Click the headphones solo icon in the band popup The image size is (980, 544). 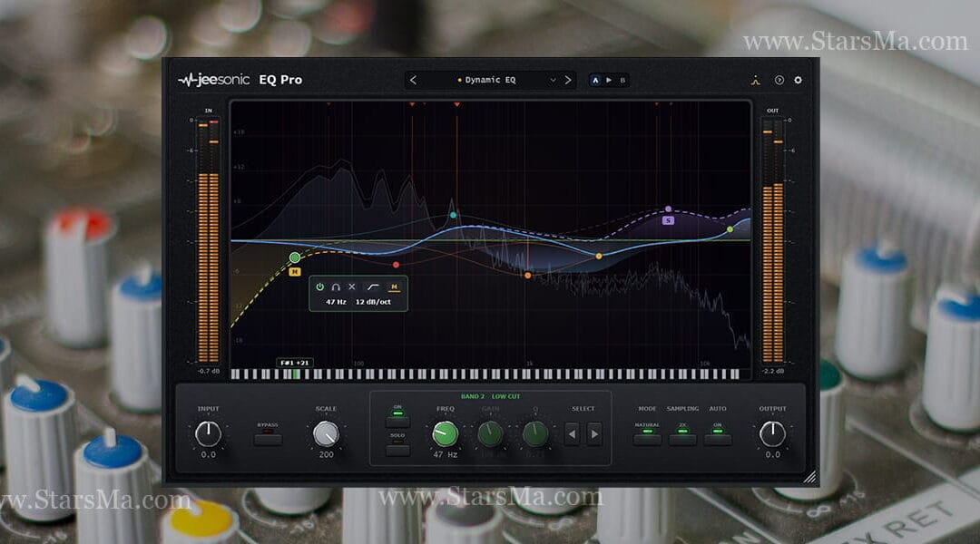coord(336,287)
